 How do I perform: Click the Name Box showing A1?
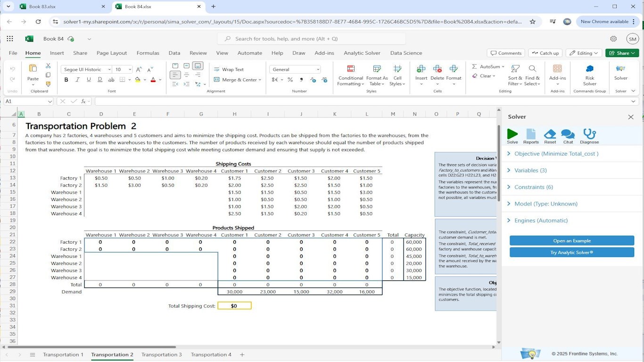(25, 101)
